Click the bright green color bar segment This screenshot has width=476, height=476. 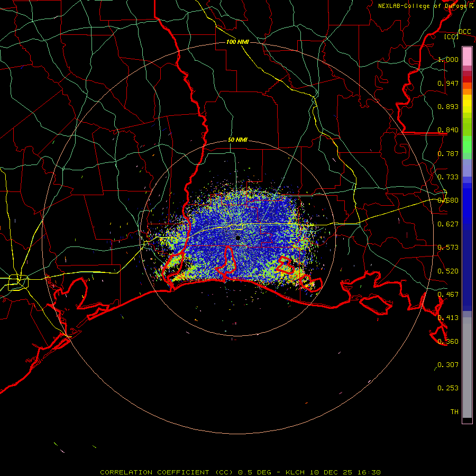[x=467, y=144]
